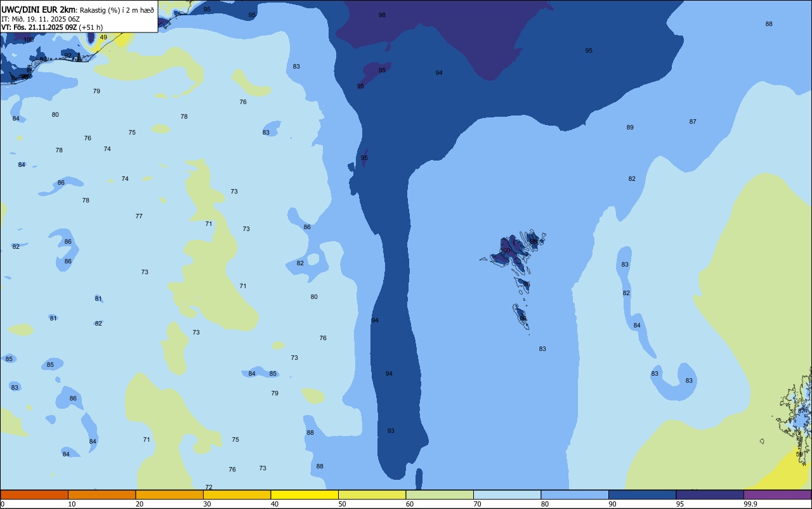This screenshot has width=812, height=509.
Task: Click the legend tick label "40"
Action: pos(275,504)
